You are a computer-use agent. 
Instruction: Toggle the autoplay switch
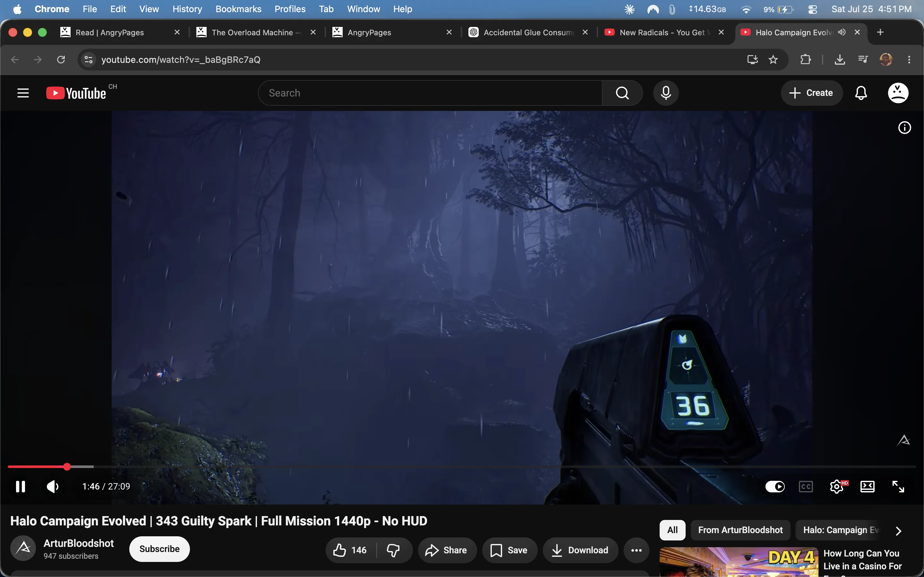pyautogui.click(x=775, y=487)
